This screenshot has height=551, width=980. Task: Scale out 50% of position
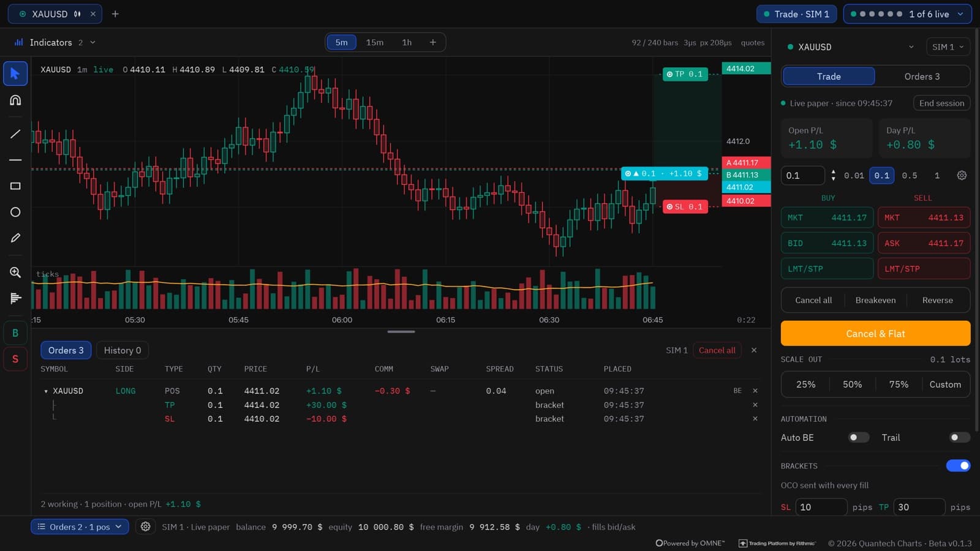point(852,384)
